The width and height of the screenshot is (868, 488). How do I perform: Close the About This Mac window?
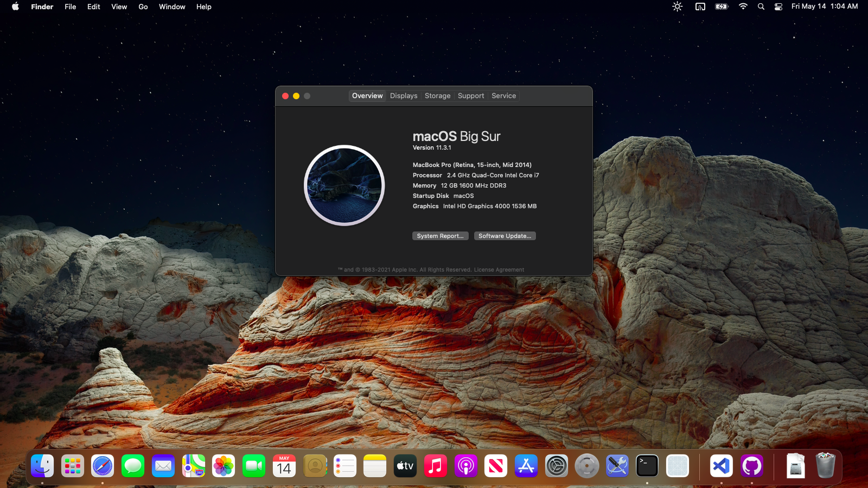tap(285, 96)
